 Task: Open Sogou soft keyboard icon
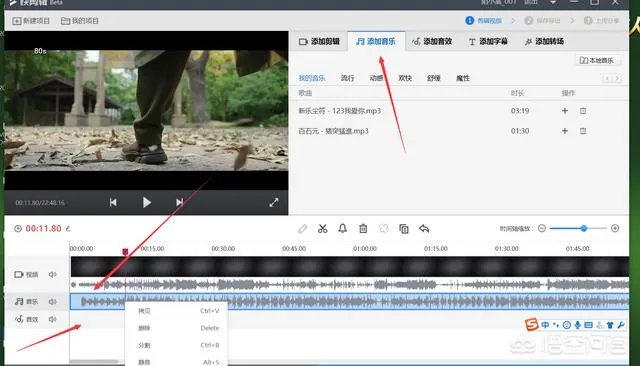[589, 325]
